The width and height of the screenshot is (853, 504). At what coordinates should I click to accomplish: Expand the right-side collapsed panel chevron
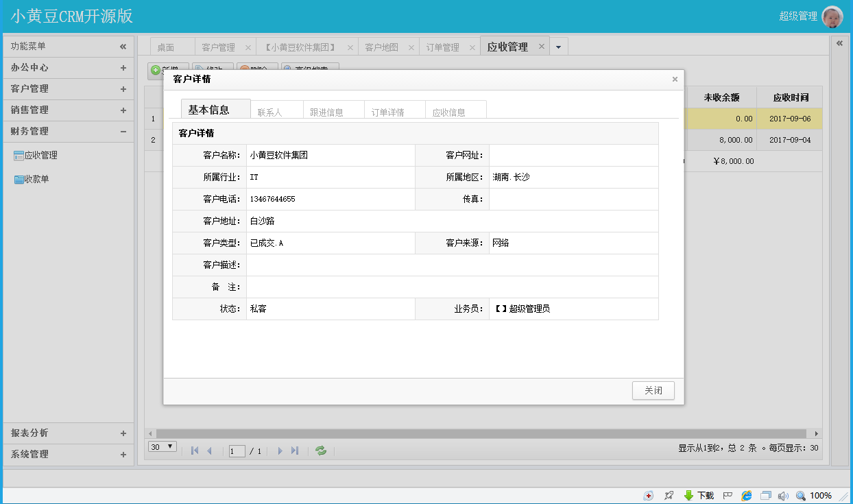pyautogui.click(x=839, y=43)
